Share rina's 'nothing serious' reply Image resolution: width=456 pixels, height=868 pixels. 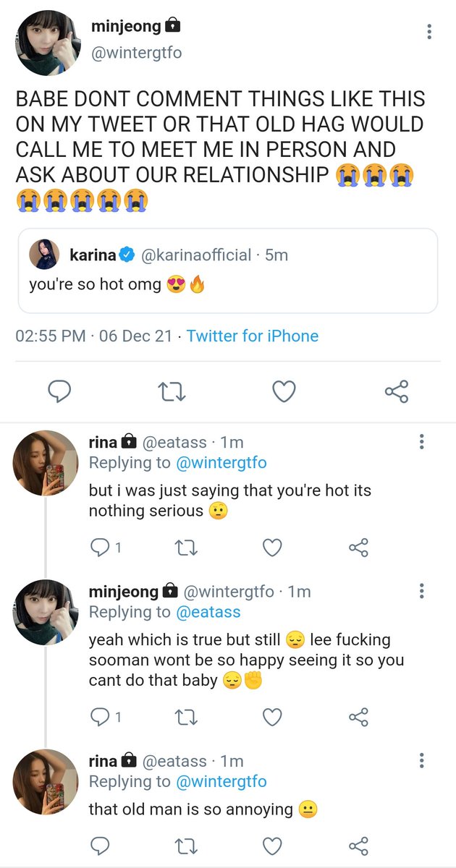point(358,548)
